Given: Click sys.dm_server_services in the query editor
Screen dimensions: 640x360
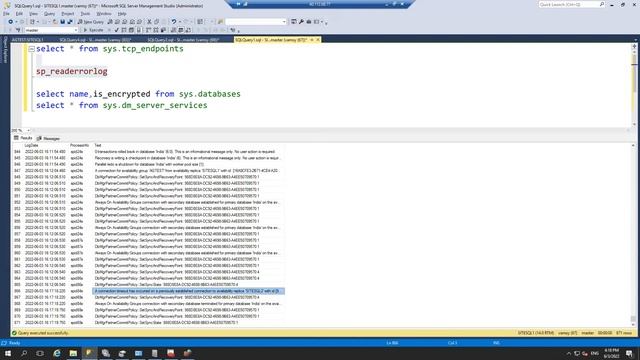Looking at the screenshot, I should [155, 105].
